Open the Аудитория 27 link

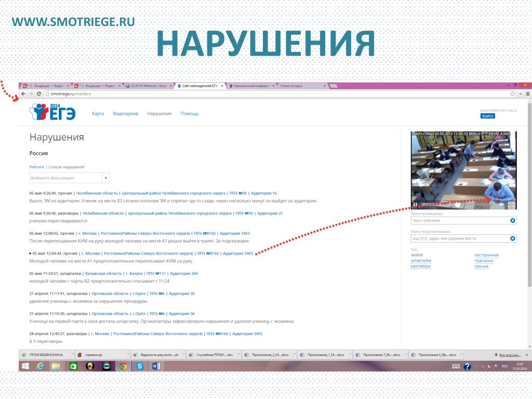click(270, 214)
